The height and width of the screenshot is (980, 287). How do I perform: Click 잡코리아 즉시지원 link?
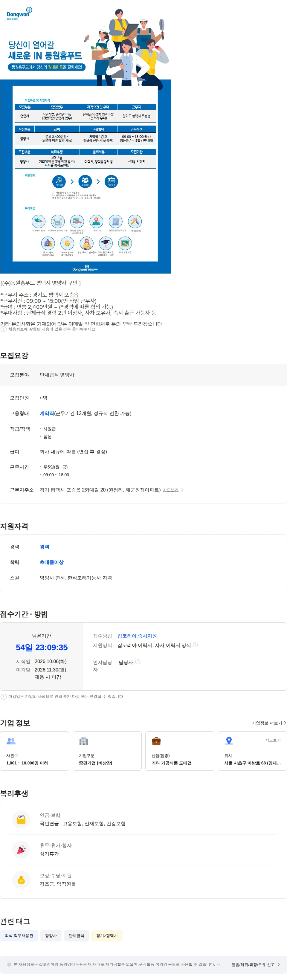point(137,636)
